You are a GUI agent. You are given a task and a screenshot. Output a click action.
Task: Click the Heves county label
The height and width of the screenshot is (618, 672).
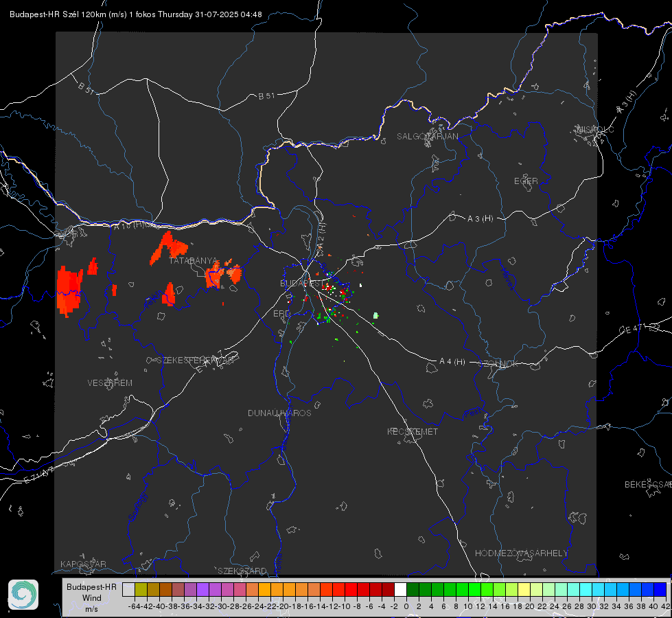pos(508,279)
